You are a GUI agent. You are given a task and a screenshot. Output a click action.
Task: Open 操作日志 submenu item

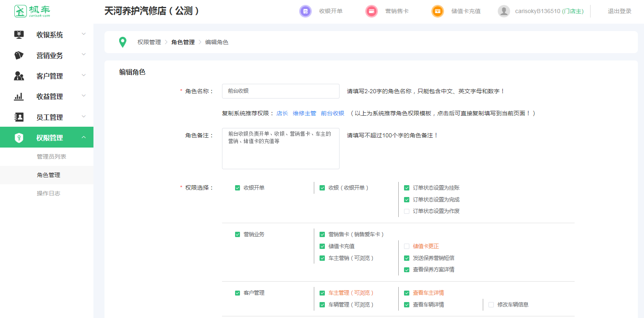pyautogui.click(x=49, y=193)
